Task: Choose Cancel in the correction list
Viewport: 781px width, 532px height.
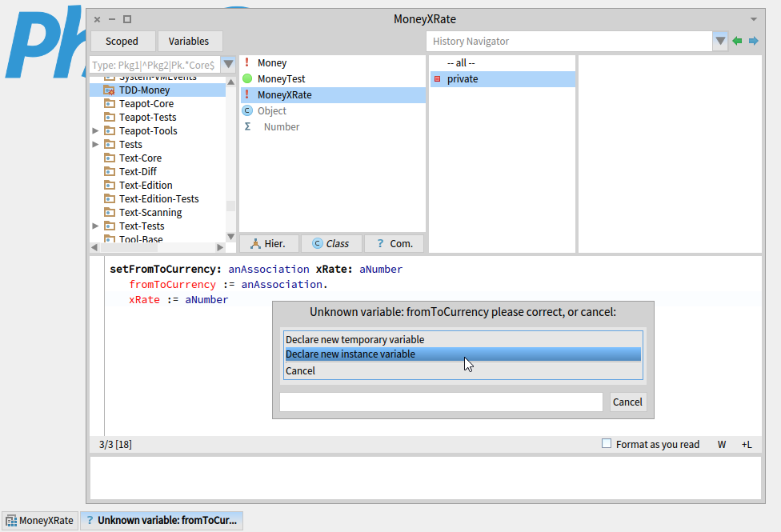Action: (463, 370)
